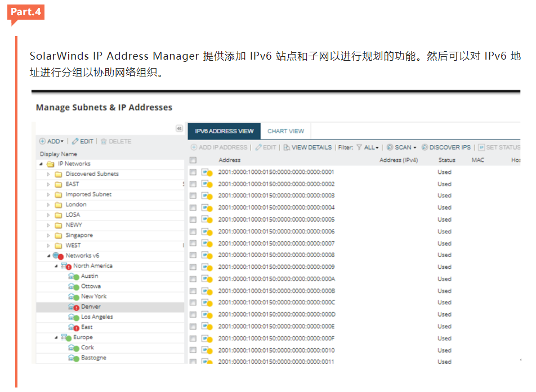Viewport: 536px width, 392px height.
Task: Click the filter funnel icon
Action: [359, 147]
